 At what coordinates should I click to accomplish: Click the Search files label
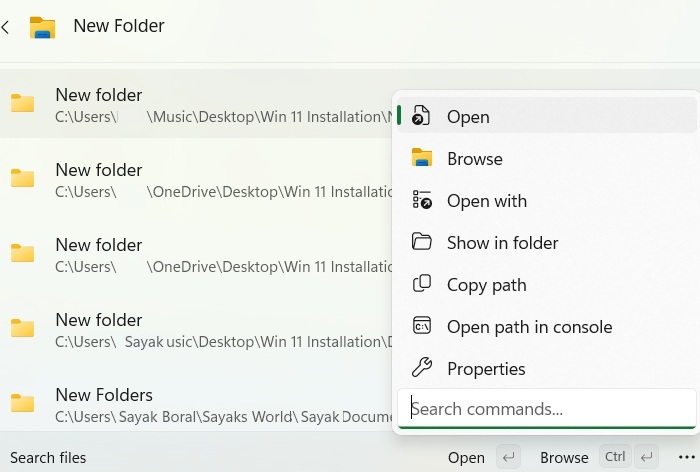click(x=48, y=458)
